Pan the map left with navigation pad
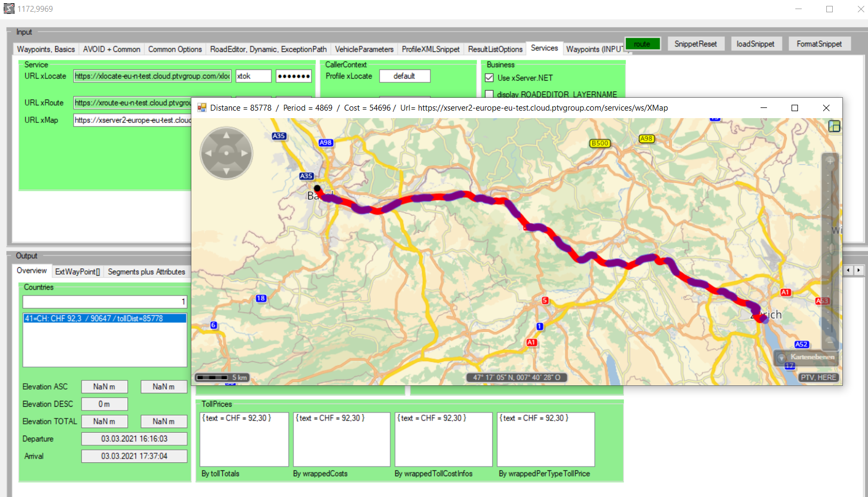The width and height of the screenshot is (868, 497). (208, 153)
